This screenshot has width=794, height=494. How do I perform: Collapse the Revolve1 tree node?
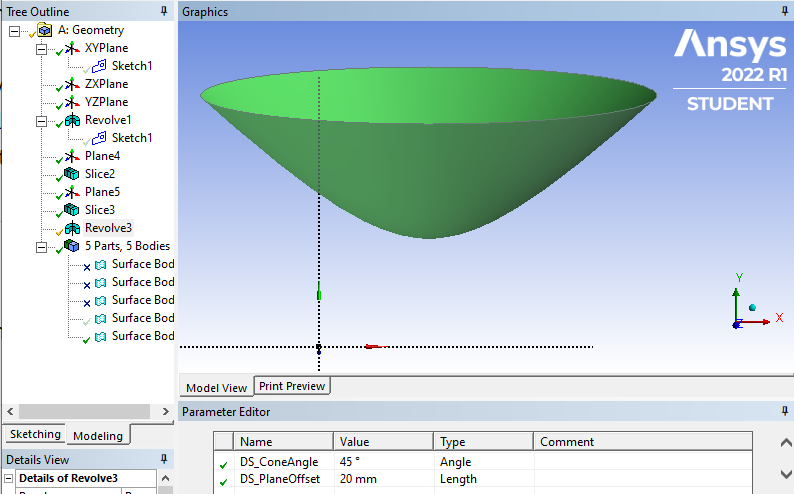41,120
